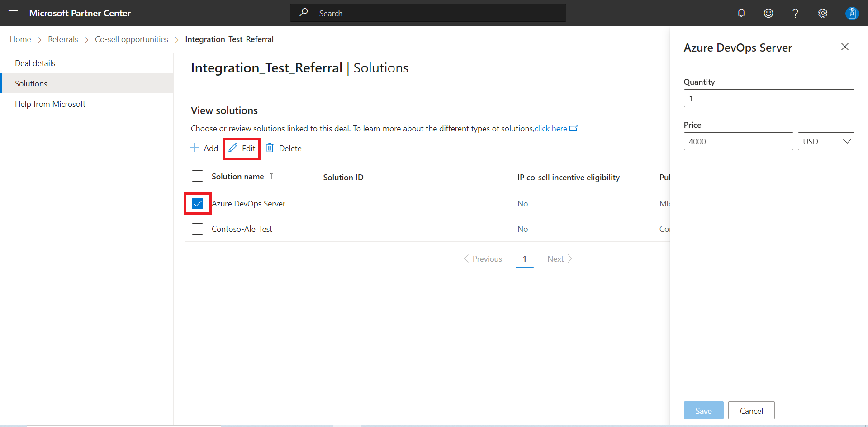
Task: Click the Cancel button
Action: (x=751, y=411)
